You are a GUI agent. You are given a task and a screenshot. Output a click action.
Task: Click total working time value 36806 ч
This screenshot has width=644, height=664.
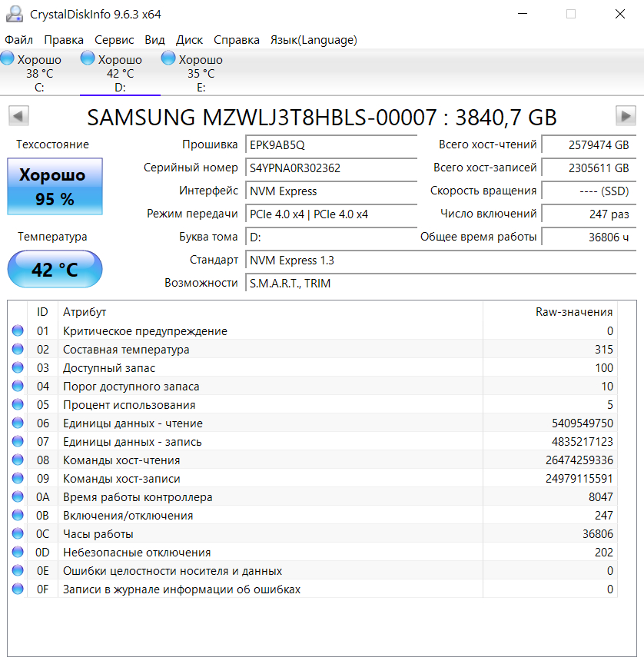(x=589, y=237)
